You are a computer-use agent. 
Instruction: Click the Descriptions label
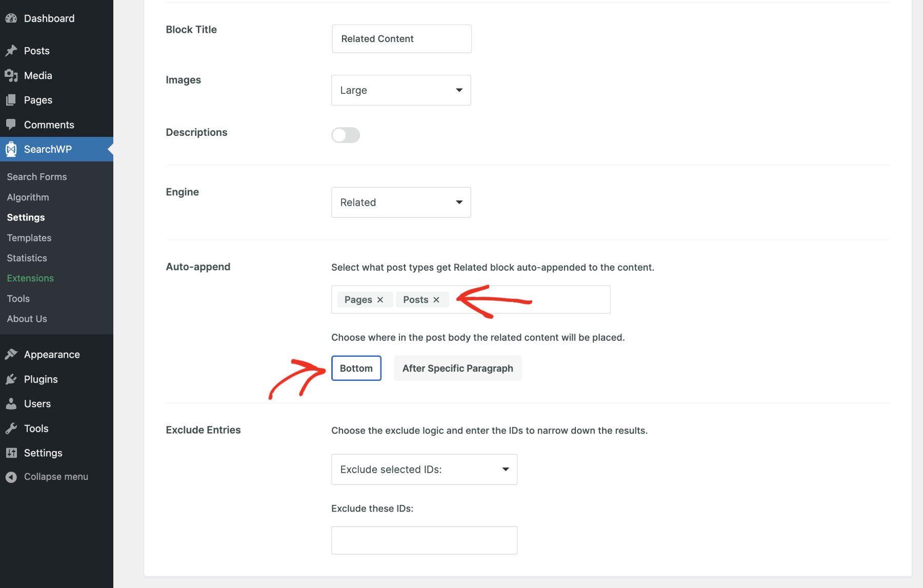click(196, 132)
